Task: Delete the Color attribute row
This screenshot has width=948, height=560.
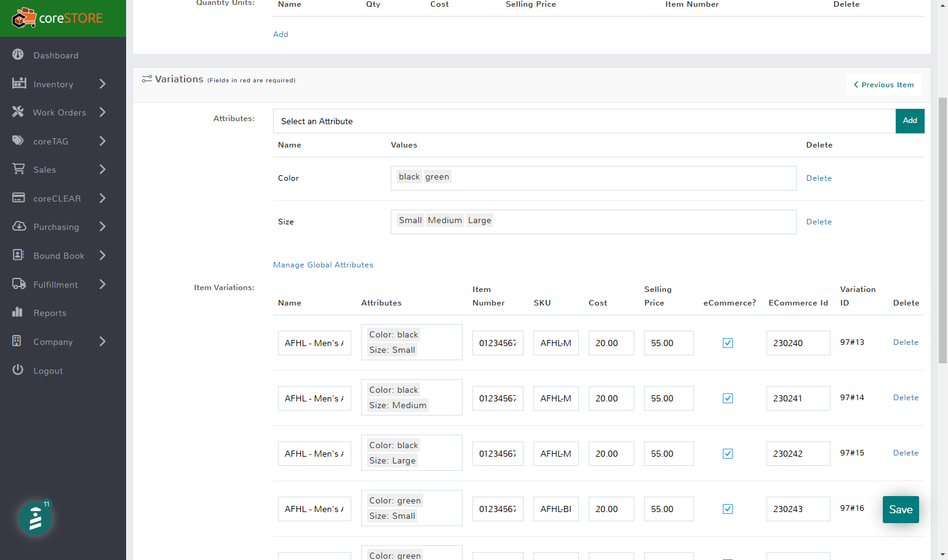Action: (819, 178)
